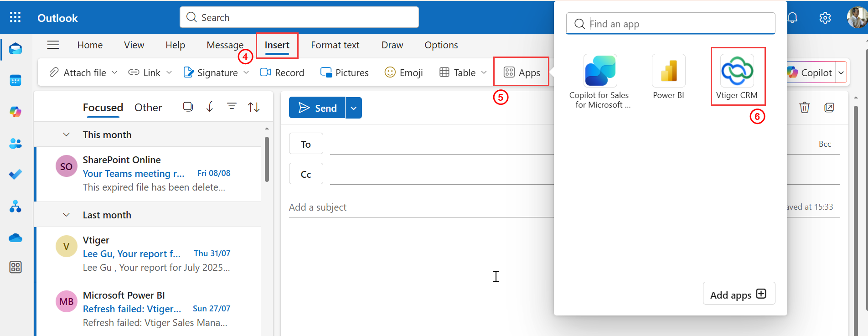
Task: Click the To recipients button
Action: 306,144
